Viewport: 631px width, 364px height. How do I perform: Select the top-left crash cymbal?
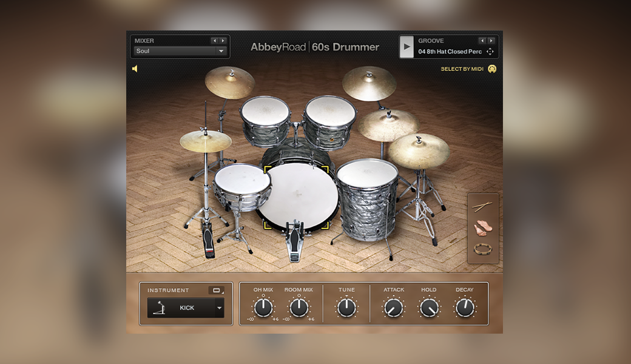coord(230,83)
